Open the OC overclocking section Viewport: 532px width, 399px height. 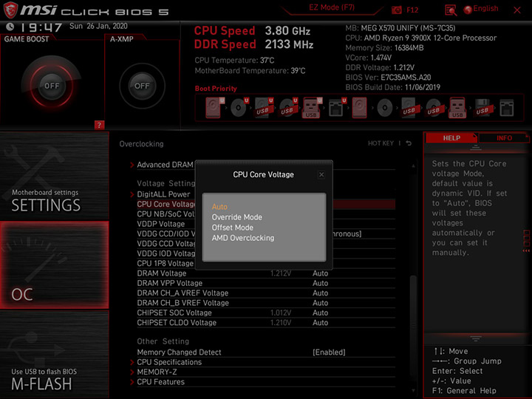click(x=54, y=265)
